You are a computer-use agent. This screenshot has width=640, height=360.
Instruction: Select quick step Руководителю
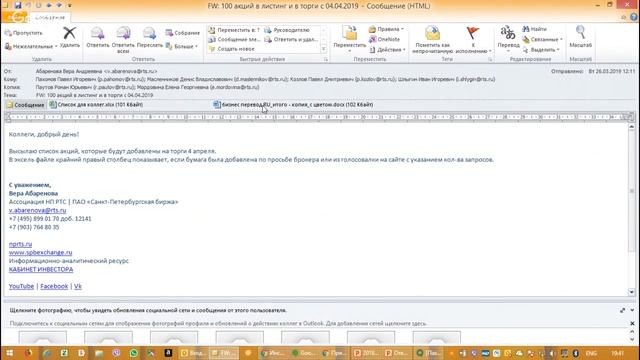(x=287, y=30)
